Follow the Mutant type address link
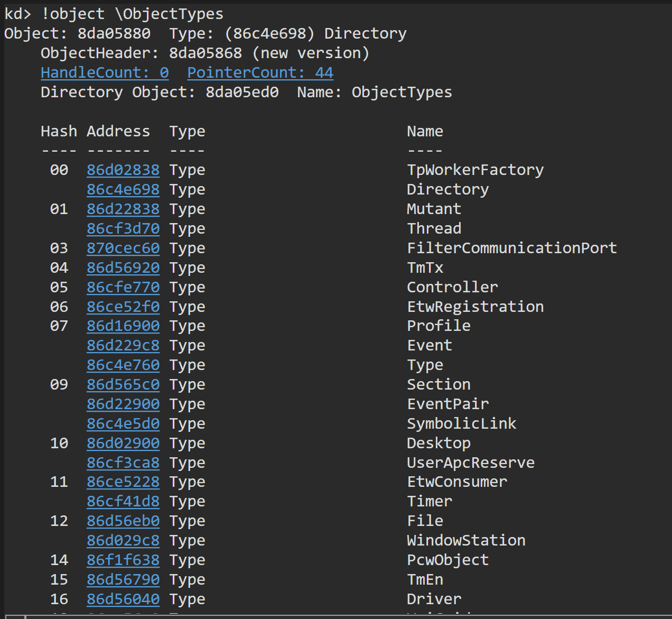This screenshot has width=672, height=619. point(123,209)
